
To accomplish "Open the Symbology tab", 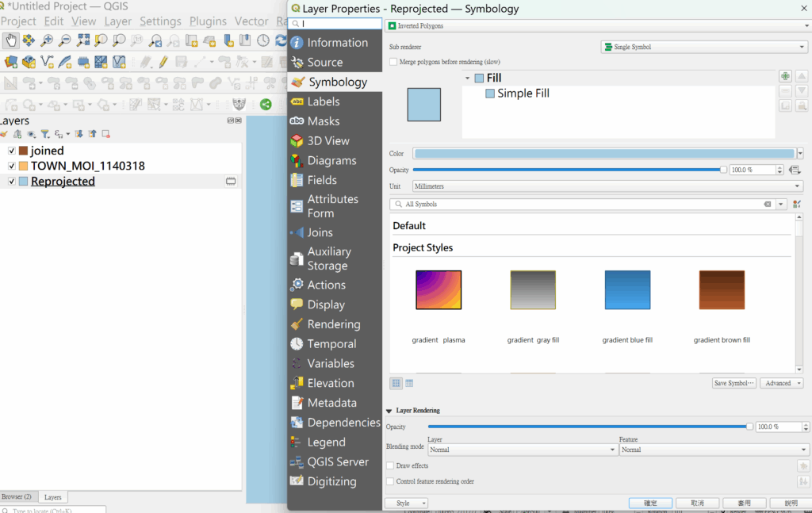I will (335, 82).
